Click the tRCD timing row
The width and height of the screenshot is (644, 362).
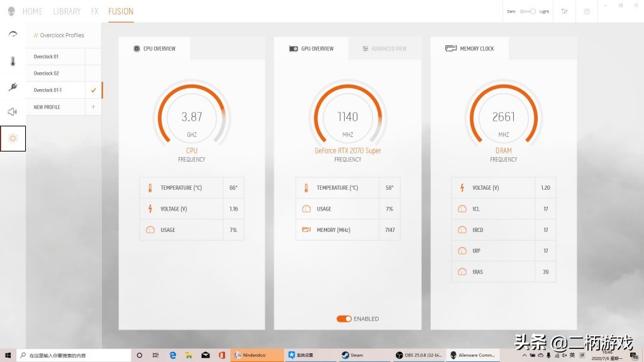[504, 230]
